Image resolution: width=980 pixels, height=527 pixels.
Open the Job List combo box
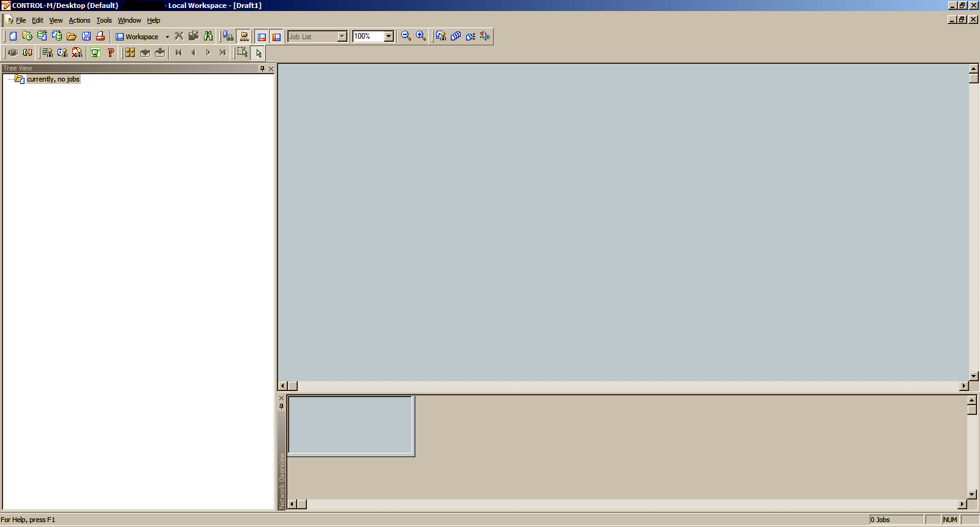(x=318, y=37)
